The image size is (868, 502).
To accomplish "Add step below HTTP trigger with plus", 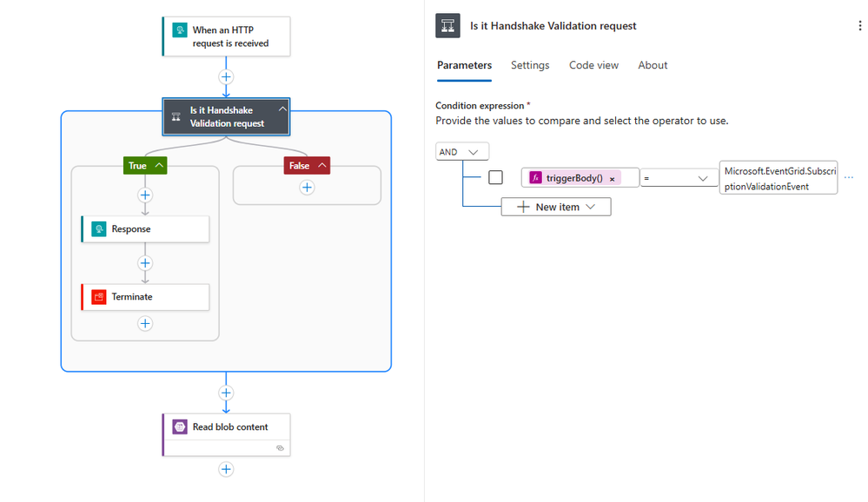I will 226,77.
